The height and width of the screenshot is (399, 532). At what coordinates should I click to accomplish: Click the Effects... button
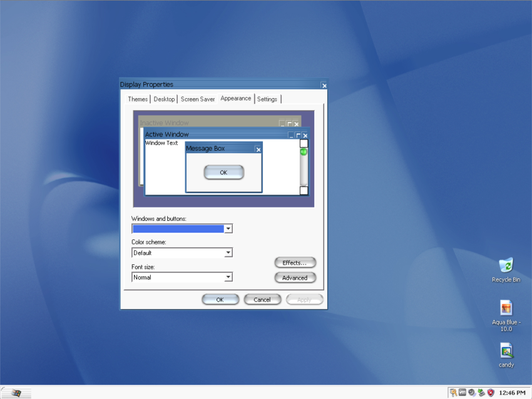295,263
